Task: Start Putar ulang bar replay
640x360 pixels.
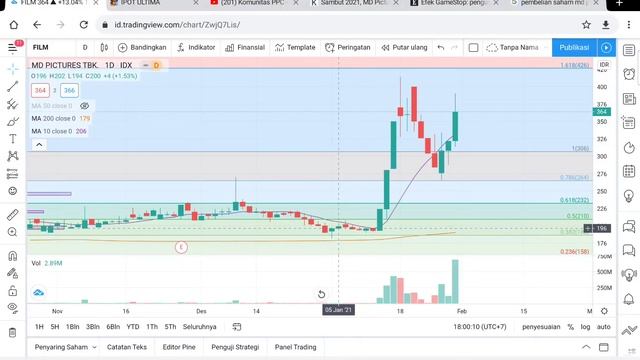Action: tap(404, 48)
